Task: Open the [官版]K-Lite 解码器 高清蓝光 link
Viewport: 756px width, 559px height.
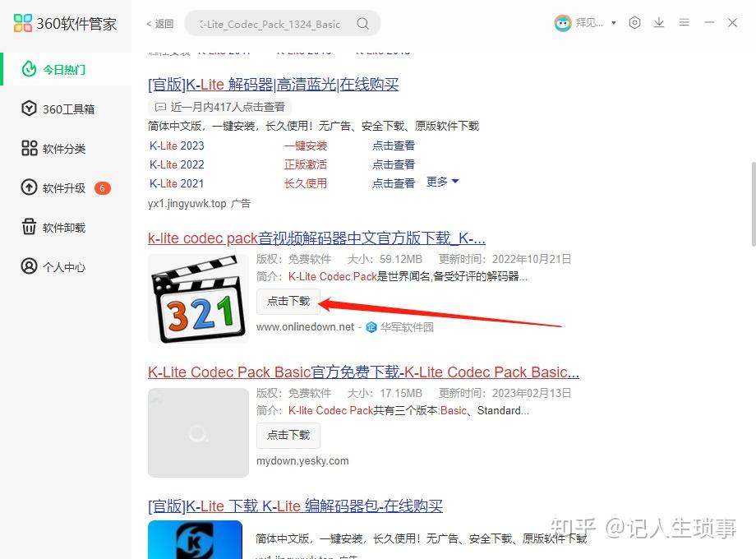Action: 274,85
